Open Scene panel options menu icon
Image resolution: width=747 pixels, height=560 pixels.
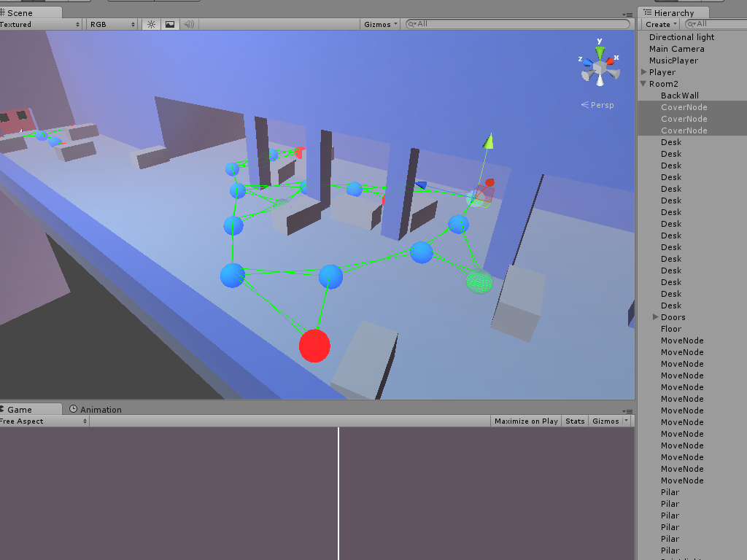pyautogui.click(x=627, y=15)
